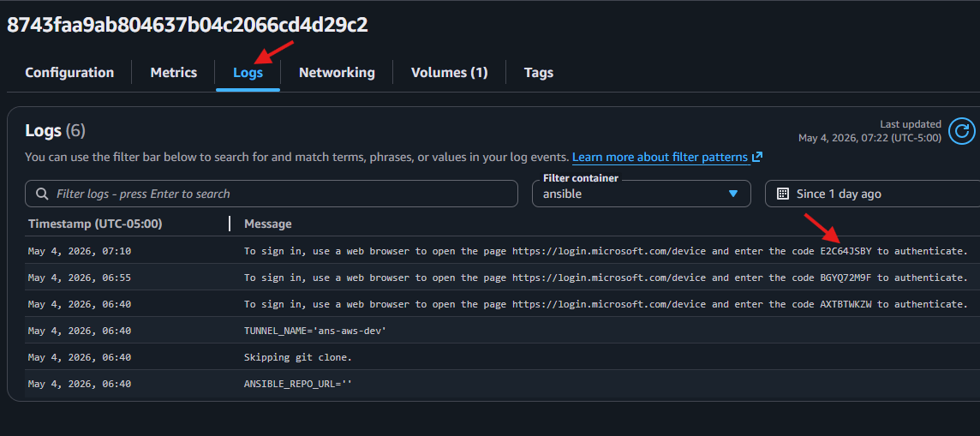Select the log row with code E2C64JSBY
The height and width of the screenshot is (436, 980).
(500, 251)
